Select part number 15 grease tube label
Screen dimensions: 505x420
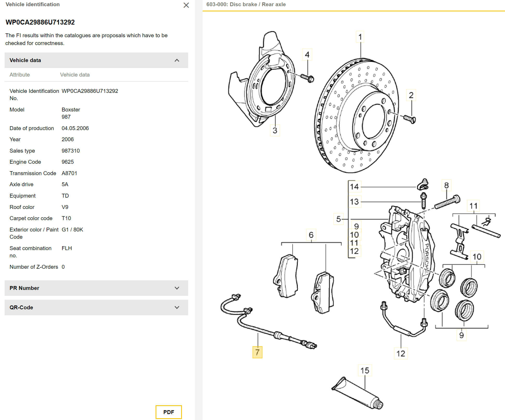[365, 371]
